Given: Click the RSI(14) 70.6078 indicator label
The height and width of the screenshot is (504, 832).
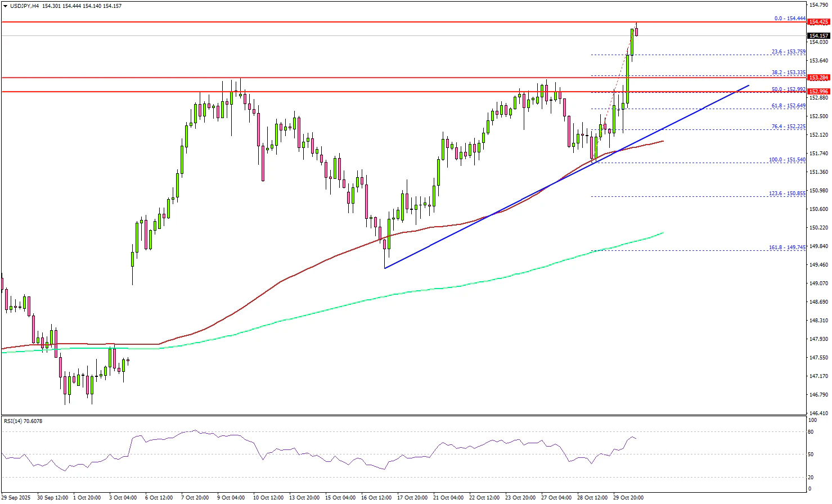Looking at the screenshot, I should 23,421.
